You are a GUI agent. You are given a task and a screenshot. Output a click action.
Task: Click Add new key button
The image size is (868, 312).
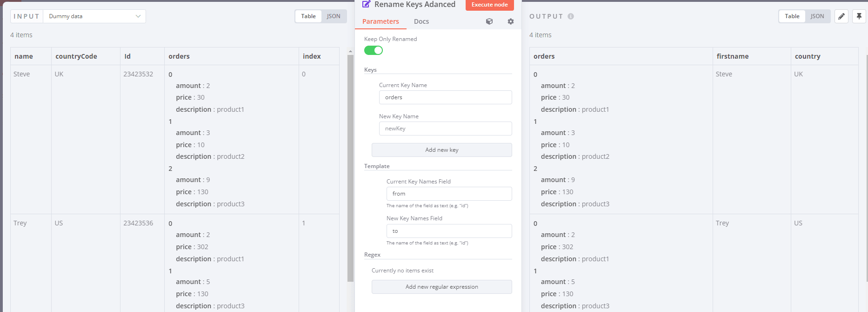(x=442, y=150)
